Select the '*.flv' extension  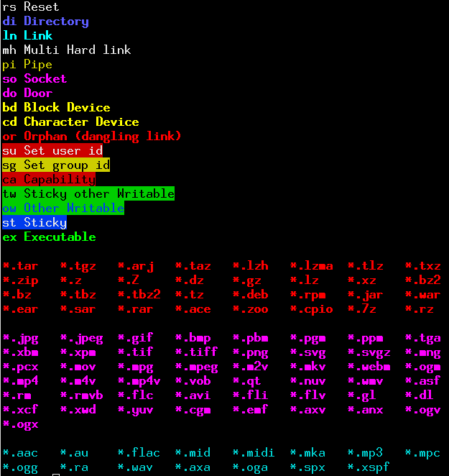[307, 395]
